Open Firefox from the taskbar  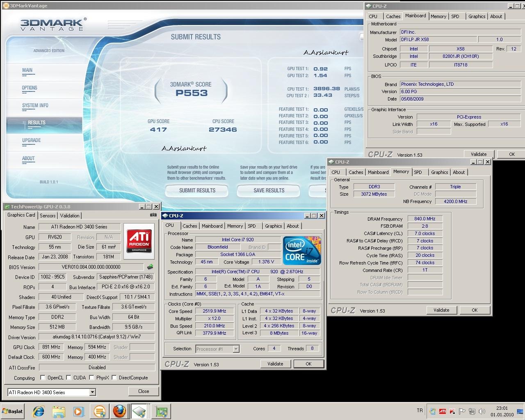(119, 411)
